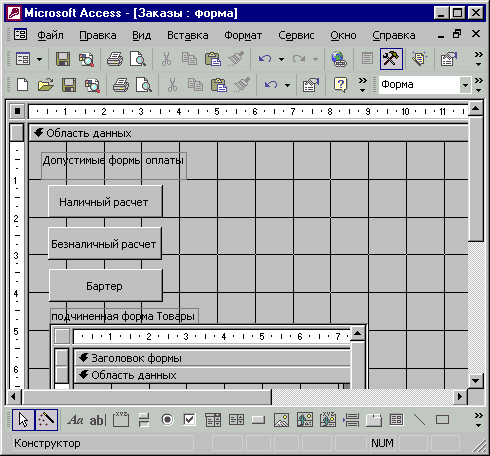Select the Option Group tool
The width and height of the screenshot is (490, 456).
[x=121, y=420]
